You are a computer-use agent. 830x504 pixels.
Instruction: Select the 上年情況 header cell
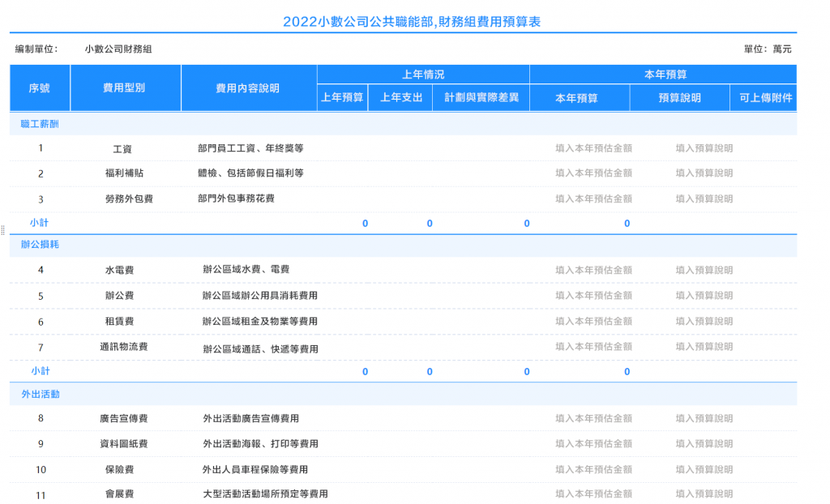click(x=423, y=74)
